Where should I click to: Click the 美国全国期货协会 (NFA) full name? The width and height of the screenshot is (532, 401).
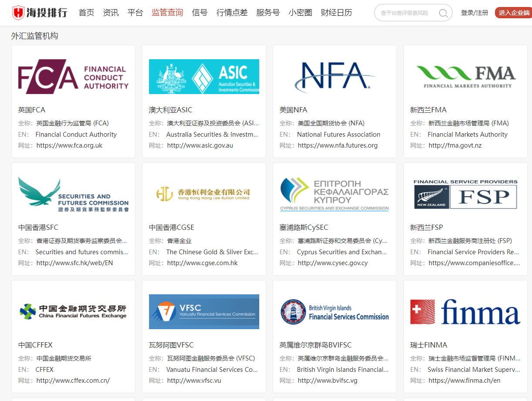331,123
